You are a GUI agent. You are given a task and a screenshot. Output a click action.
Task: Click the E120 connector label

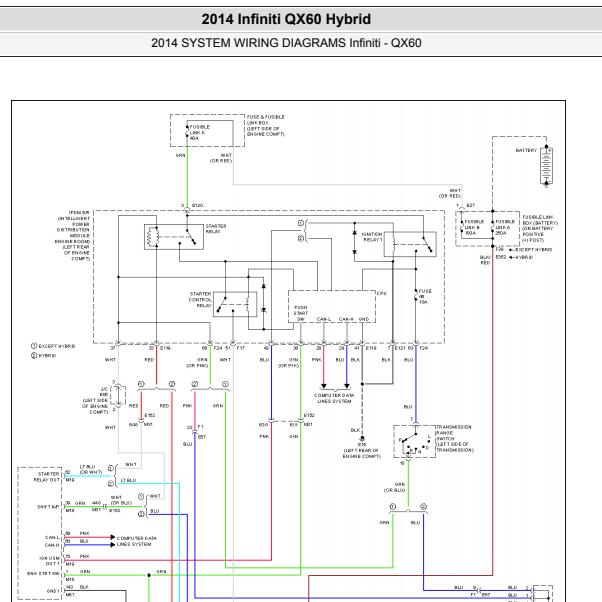click(x=197, y=205)
